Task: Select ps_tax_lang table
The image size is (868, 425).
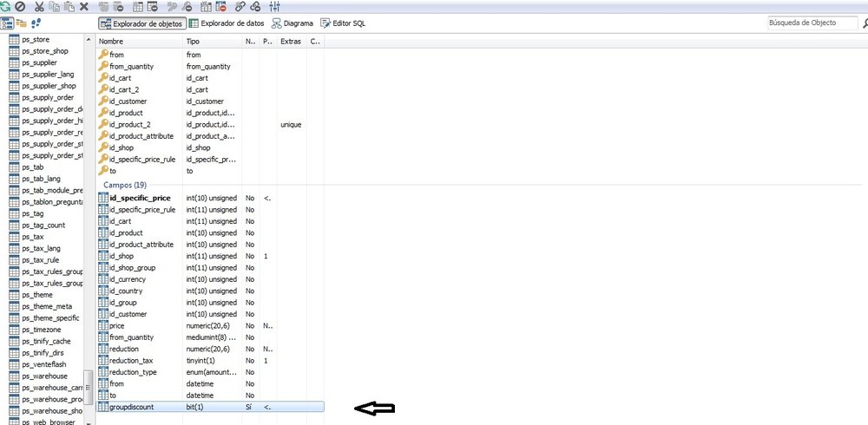Action: 42,248
